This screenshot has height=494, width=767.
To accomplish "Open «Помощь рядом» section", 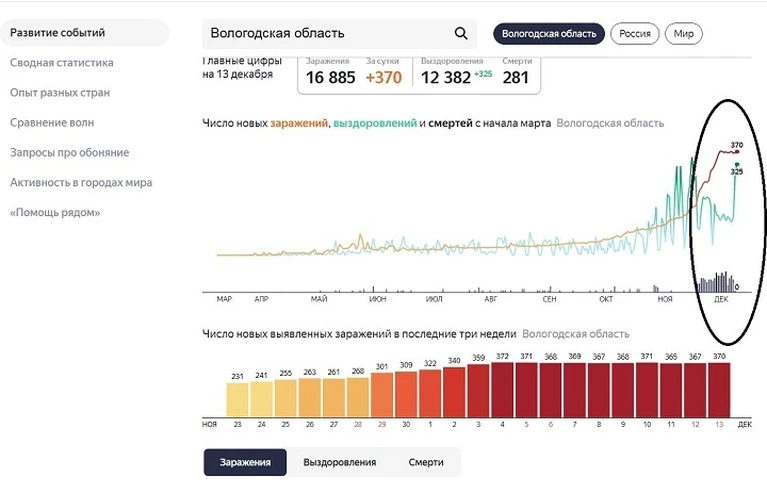I will pyautogui.click(x=55, y=212).
